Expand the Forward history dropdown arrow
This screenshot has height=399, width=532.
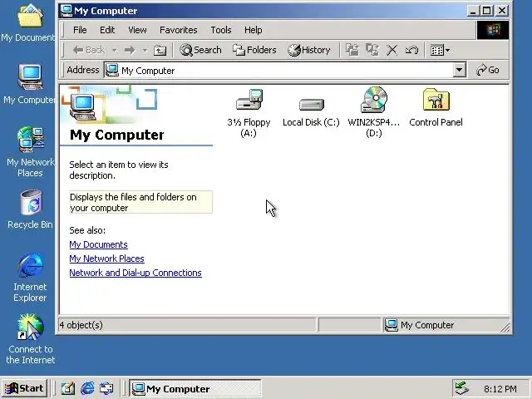(145, 50)
